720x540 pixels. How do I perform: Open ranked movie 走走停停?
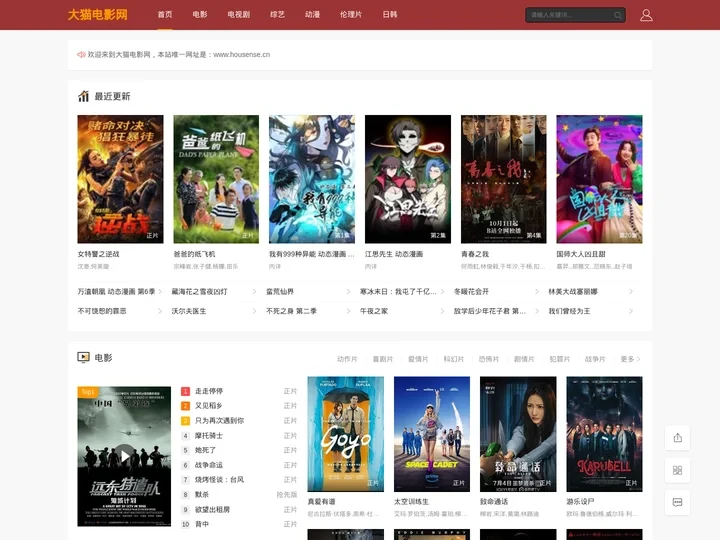click(x=209, y=391)
